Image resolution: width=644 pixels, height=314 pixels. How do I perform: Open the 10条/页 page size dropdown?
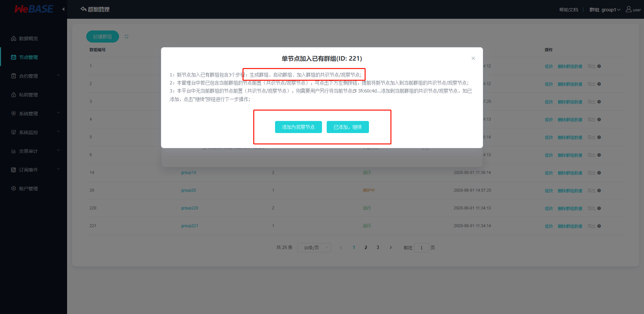(x=314, y=248)
